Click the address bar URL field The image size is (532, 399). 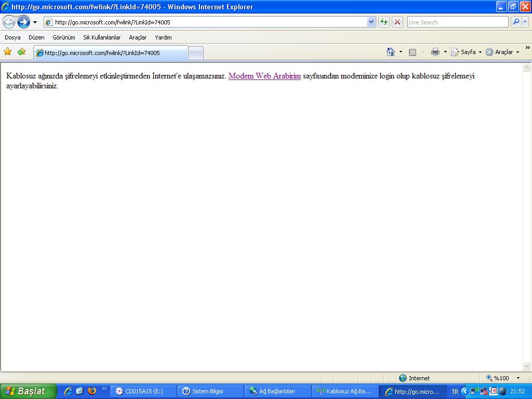210,22
